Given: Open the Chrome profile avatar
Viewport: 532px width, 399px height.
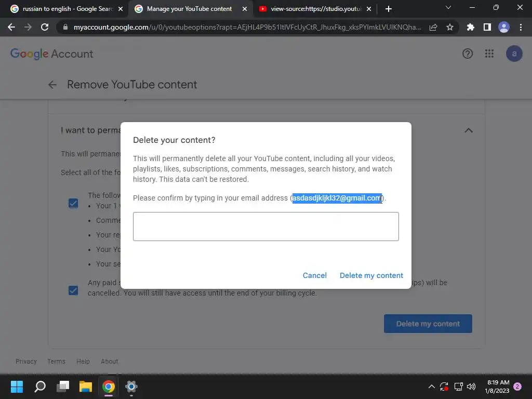Looking at the screenshot, I should coord(504,27).
